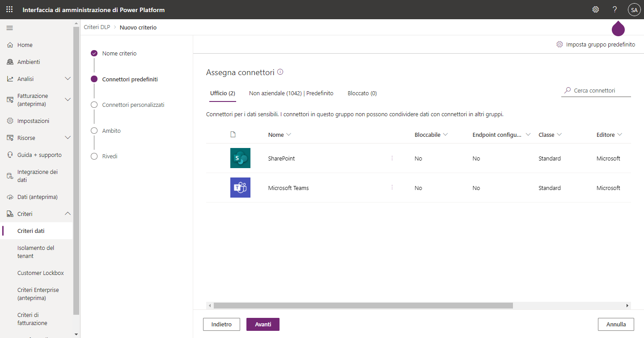Image resolution: width=644 pixels, height=338 pixels.
Task: Click the Criteri sidebar icon
Action: click(x=10, y=214)
